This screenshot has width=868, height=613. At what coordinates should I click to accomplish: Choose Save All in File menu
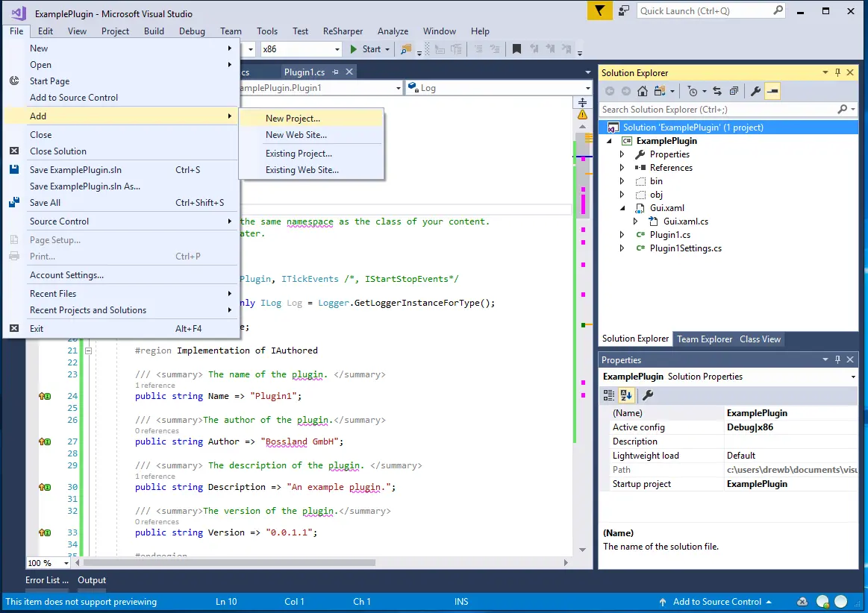(121, 203)
